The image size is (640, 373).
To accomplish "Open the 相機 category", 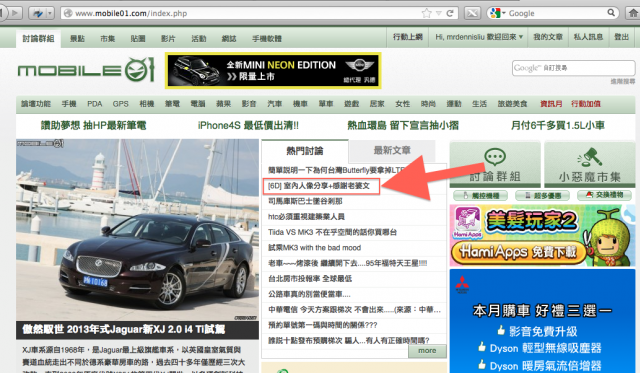I will (x=147, y=104).
